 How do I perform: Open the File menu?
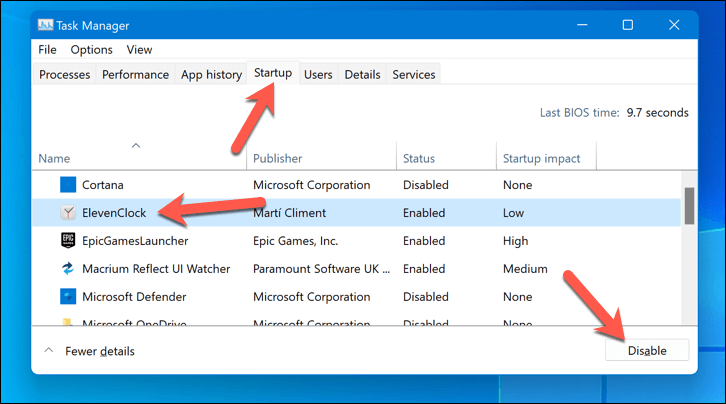click(47, 49)
